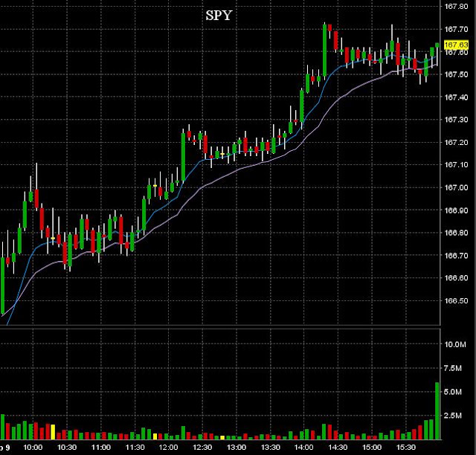The width and height of the screenshot is (476, 455).
Task: Click the yellow volume bar just before 13:00
Action: (222, 437)
